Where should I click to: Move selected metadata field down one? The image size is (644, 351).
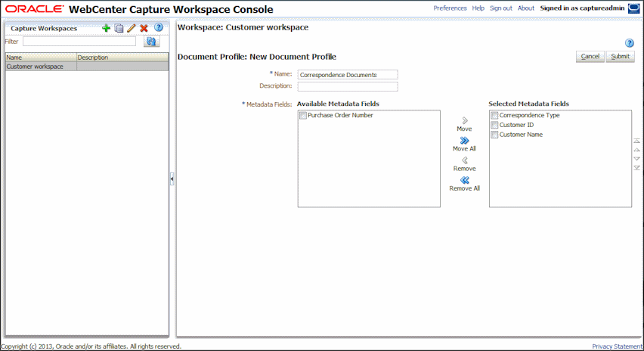[x=636, y=159]
